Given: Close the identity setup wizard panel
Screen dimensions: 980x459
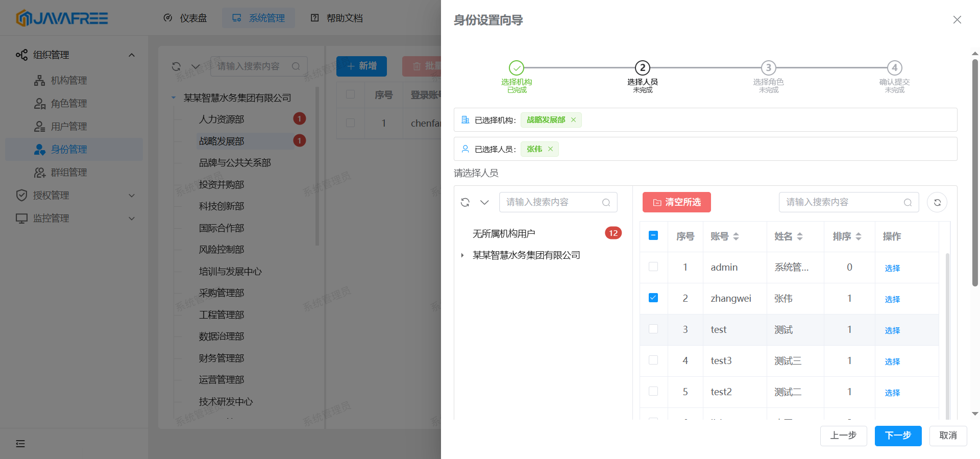Looking at the screenshot, I should coord(957,20).
